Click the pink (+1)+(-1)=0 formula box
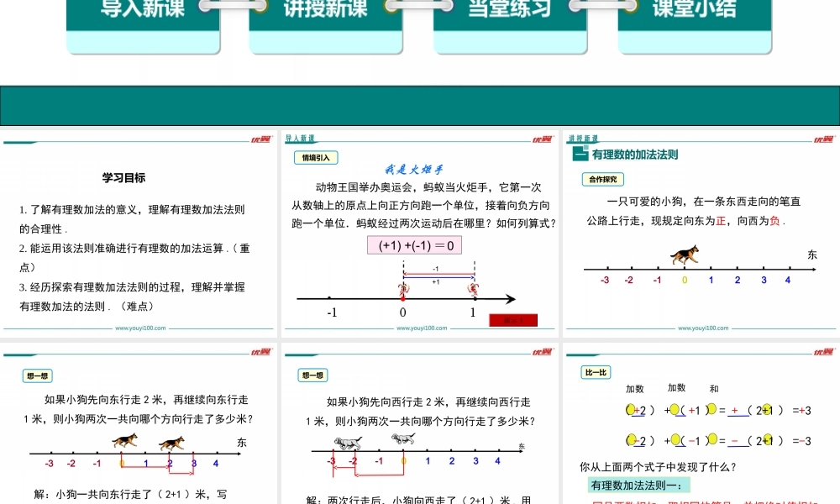The height and width of the screenshot is (504, 840). pos(415,245)
